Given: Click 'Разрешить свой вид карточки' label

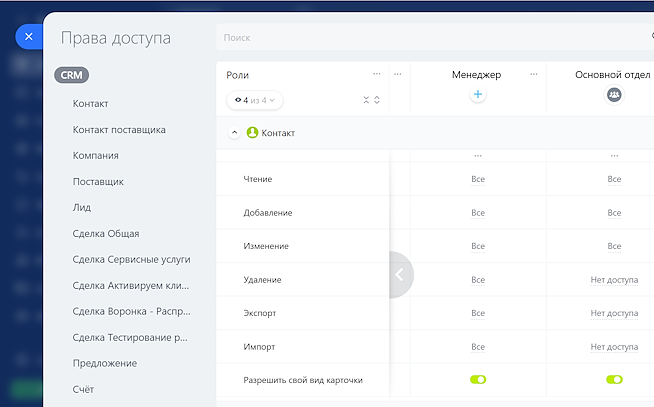Looking at the screenshot, I should 303,380.
